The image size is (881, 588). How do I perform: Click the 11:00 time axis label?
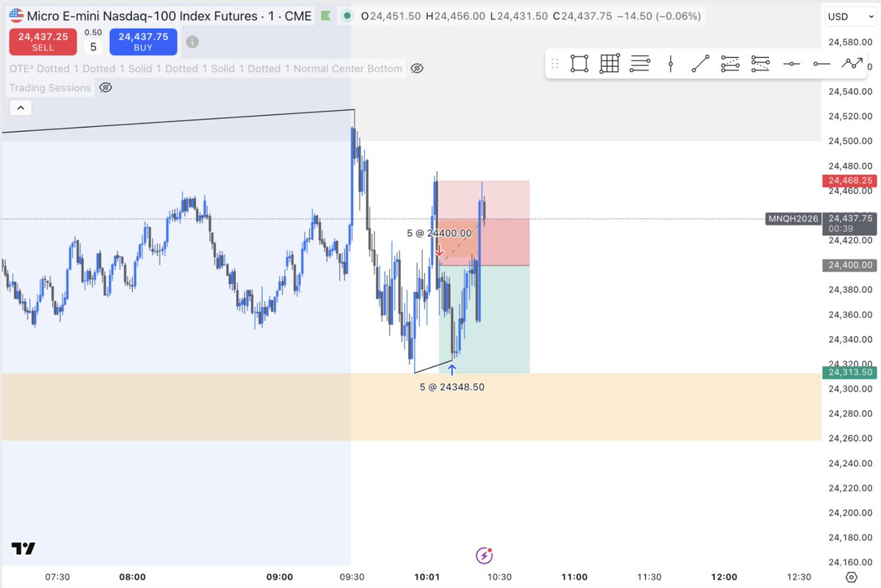coord(574,577)
